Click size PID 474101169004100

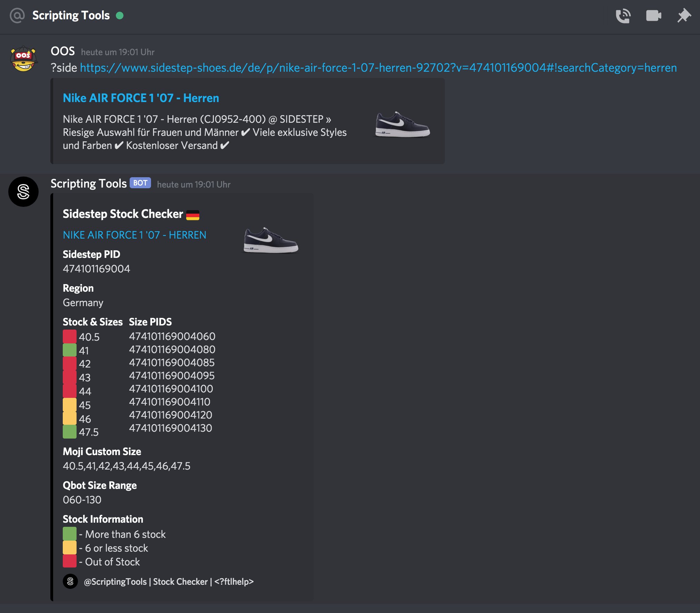pos(171,389)
